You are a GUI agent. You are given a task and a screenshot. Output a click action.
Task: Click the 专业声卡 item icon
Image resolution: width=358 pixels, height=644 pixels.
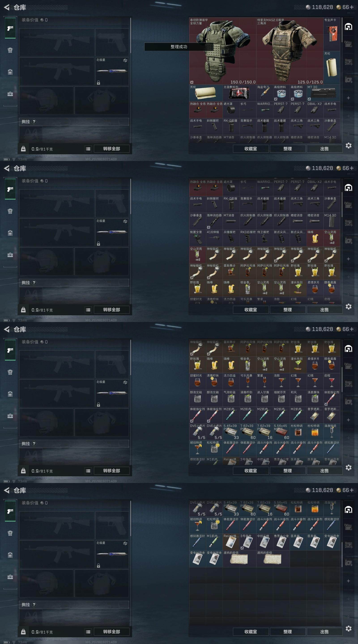pyautogui.click(x=331, y=34)
